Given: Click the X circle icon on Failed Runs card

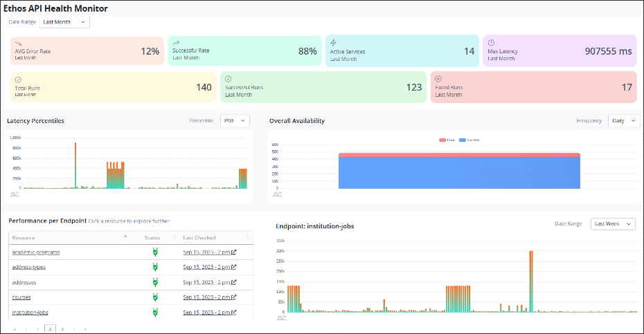Looking at the screenshot, I should (x=438, y=79).
